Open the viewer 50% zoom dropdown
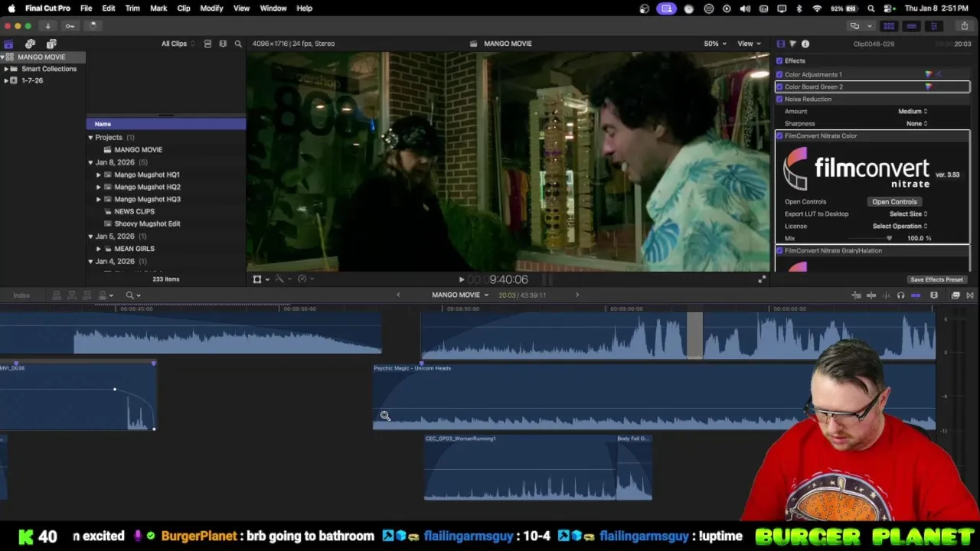 click(x=715, y=44)
